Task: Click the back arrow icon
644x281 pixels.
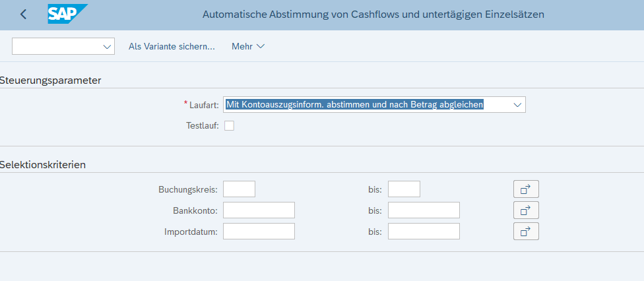Action: click(x=23, y=15)
